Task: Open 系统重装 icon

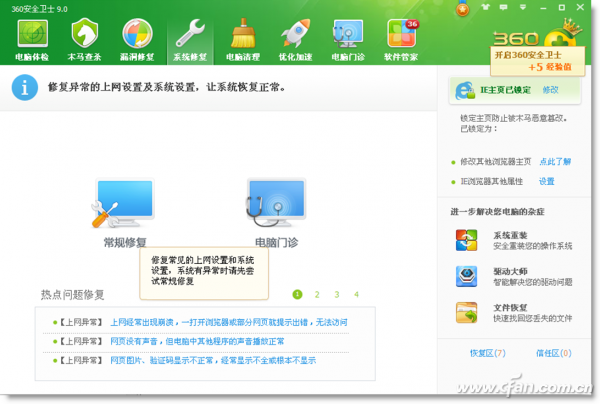Action: (x=466, y=240)
